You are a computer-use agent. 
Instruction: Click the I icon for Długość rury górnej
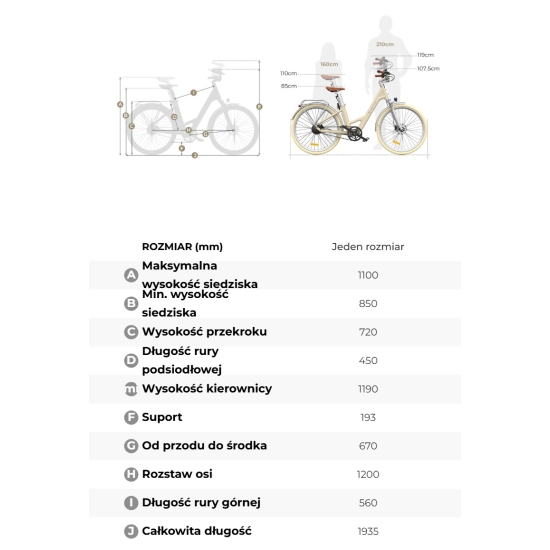click(131, 503)
